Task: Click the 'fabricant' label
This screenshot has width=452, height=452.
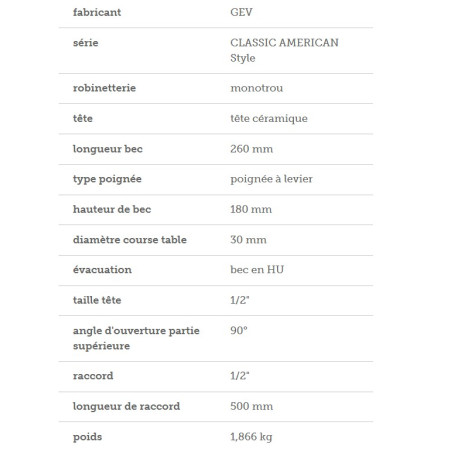Action: coord(97,12)
